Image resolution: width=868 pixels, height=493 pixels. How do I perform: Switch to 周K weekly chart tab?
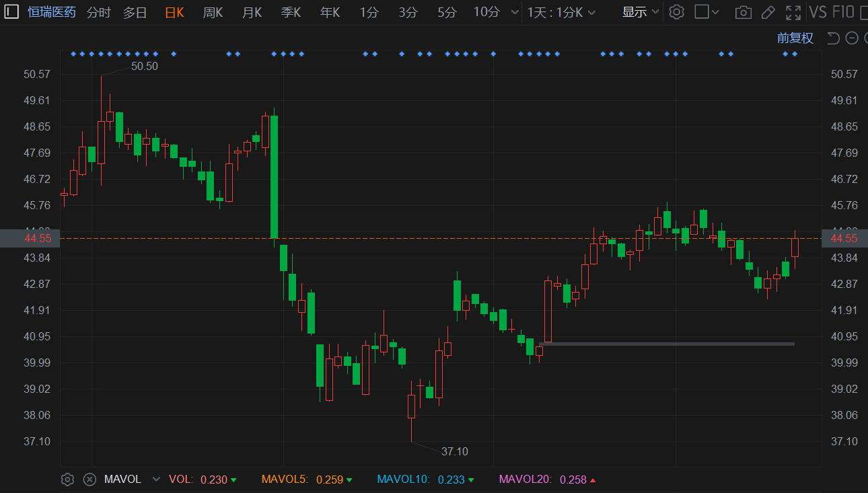click(213, 12)
